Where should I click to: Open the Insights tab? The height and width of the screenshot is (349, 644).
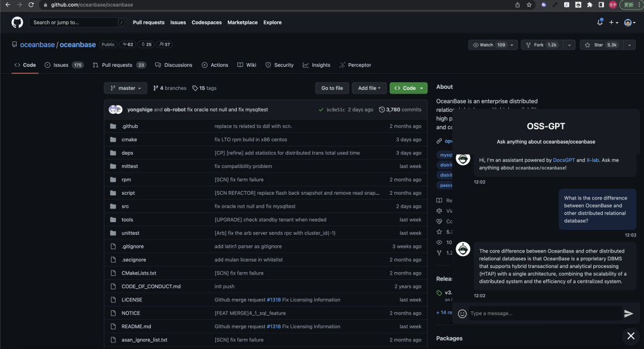point(316,65)
